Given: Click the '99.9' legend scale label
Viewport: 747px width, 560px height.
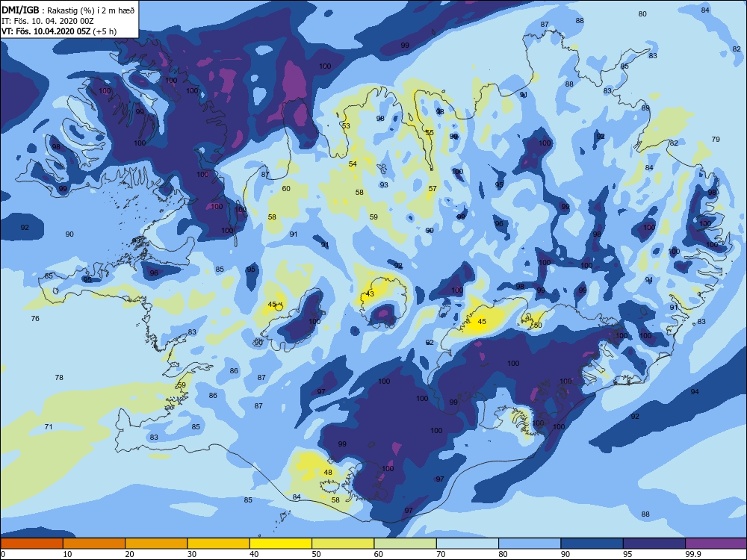Looking at the screenshot, I should tap(692, 554).
